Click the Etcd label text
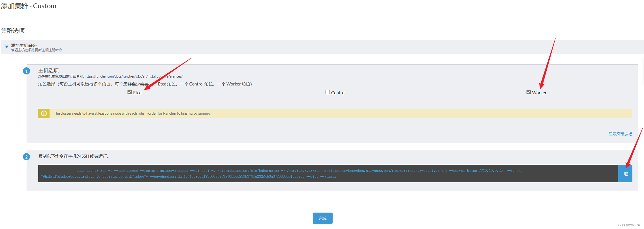Screen dimensions: 644x229 (137, 93)
